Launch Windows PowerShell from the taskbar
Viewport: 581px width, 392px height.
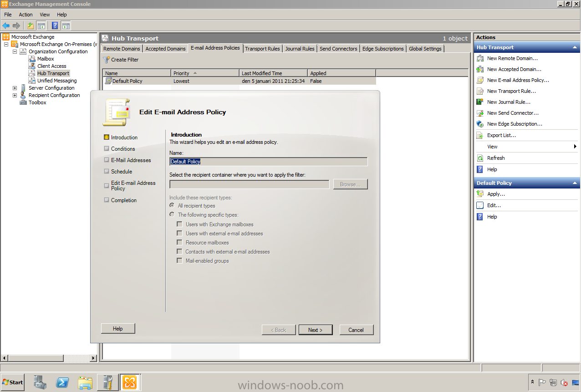click(62, 382)
